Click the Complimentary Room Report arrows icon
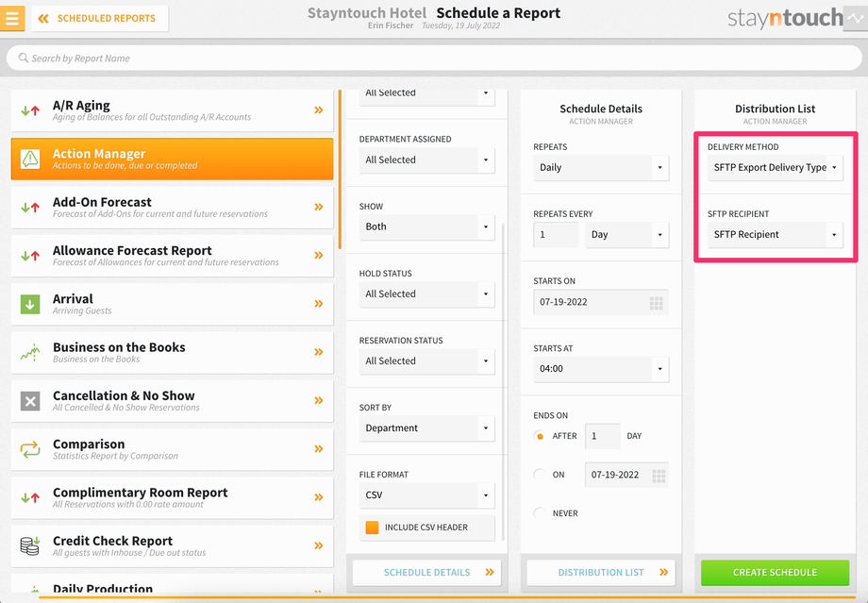The height and width of the screenshot is (603, 868). tap(30, 497)
